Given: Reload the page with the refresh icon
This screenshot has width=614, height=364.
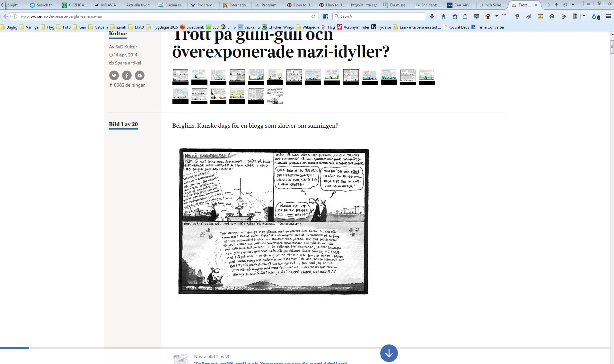Looking at the screenshot, I should pos(313,16).
